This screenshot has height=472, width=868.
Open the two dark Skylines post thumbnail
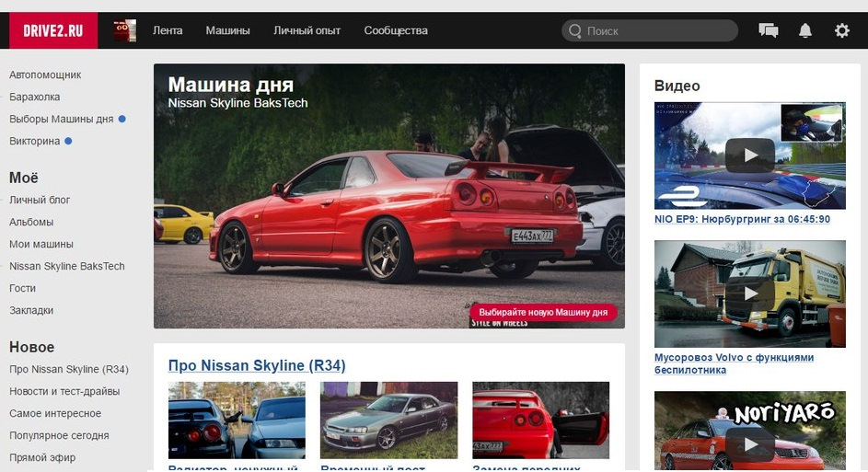point(237,420)
